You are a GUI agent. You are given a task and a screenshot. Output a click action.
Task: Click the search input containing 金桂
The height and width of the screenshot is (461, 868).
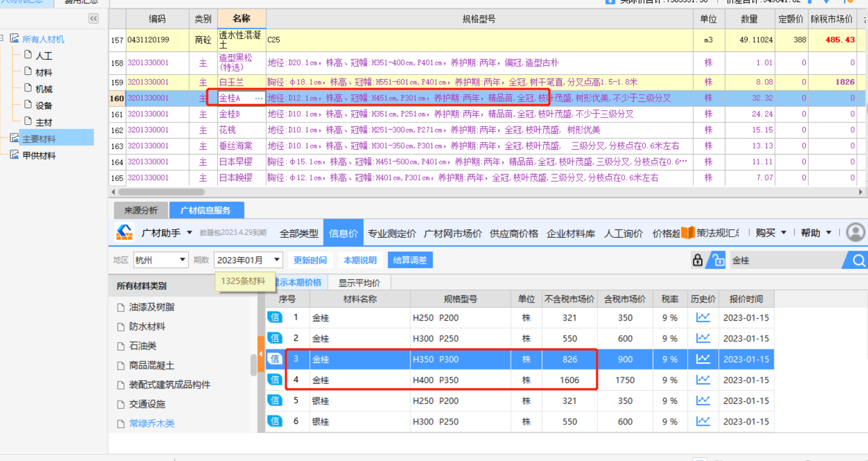[788, 260]
